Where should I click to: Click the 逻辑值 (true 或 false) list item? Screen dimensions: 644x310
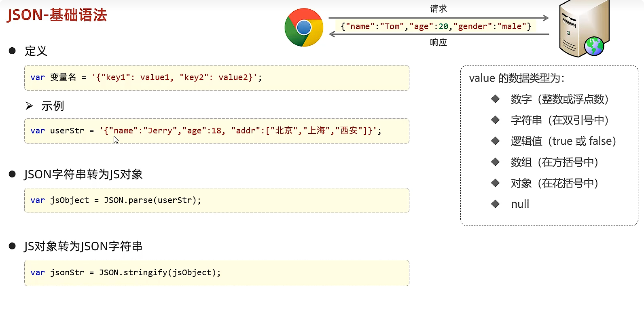click(563, 141)
